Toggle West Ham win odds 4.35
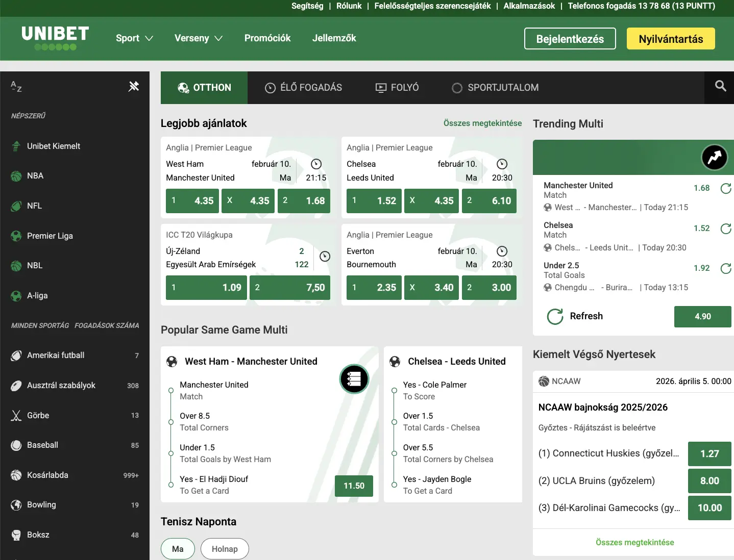The image size is (734, 560). click(x=192, y=201)
